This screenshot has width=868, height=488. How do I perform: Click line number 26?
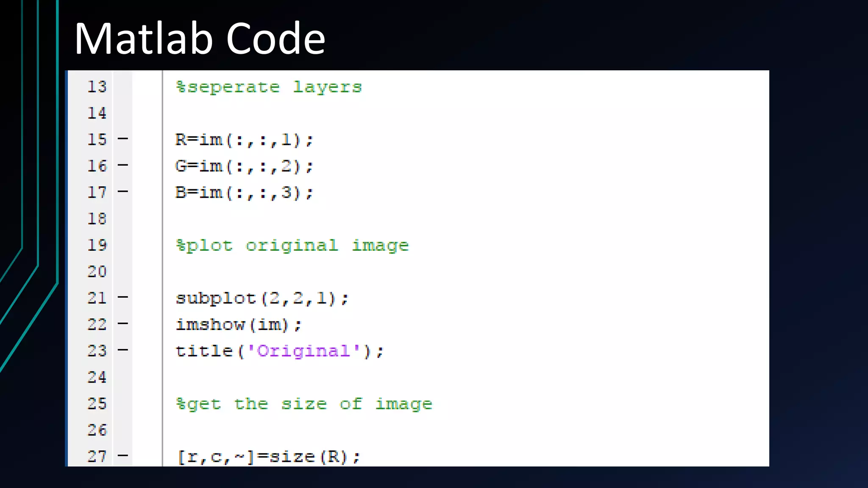pyautogui.click(x=97, y=430)
